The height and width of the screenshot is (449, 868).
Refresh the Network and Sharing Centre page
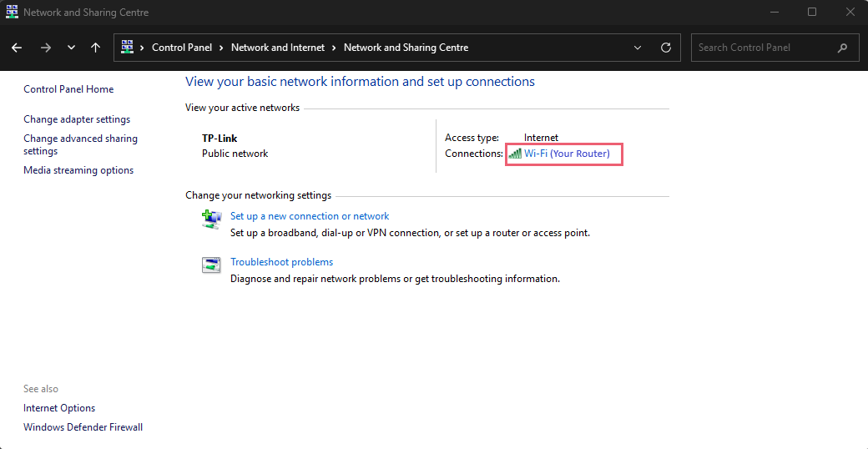coord(666,48)
